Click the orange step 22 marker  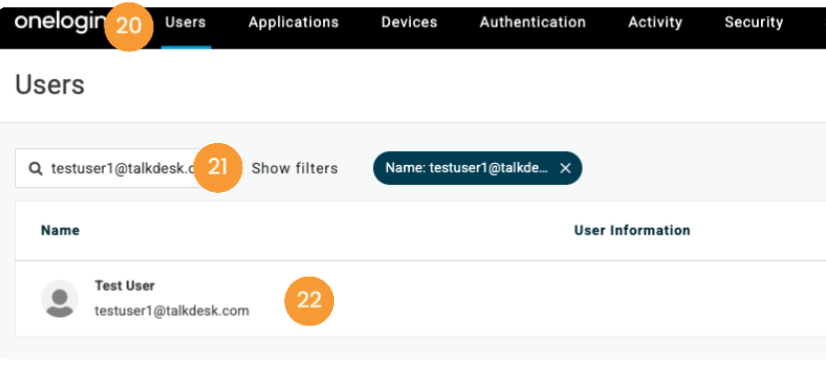(x=309, y=301)
